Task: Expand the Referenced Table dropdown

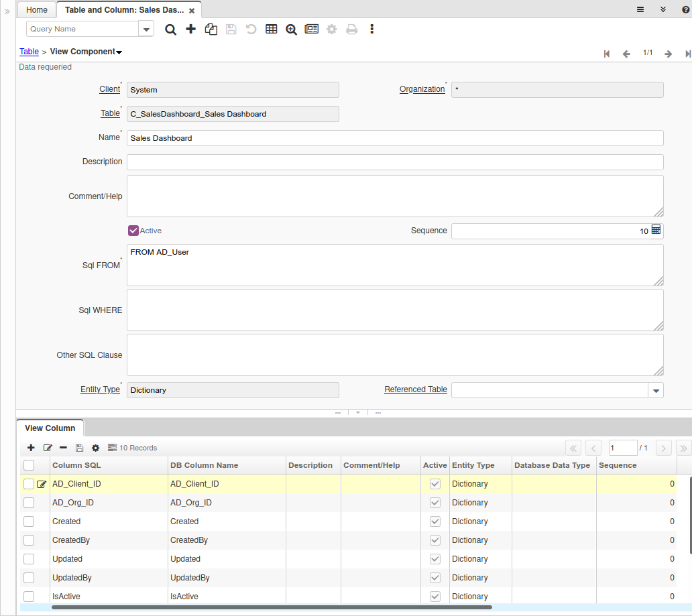Action: (x=656, y=390)
